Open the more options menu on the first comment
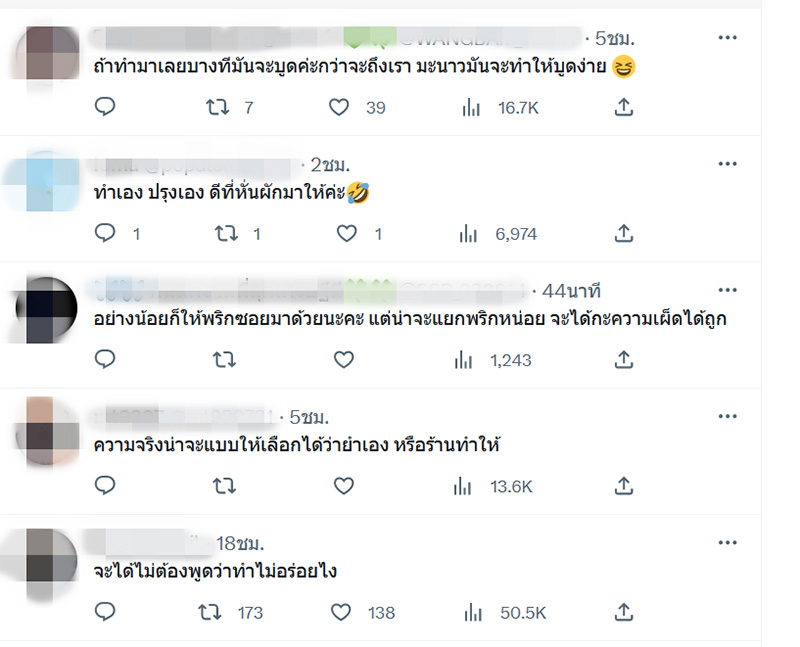 [729, 37]
